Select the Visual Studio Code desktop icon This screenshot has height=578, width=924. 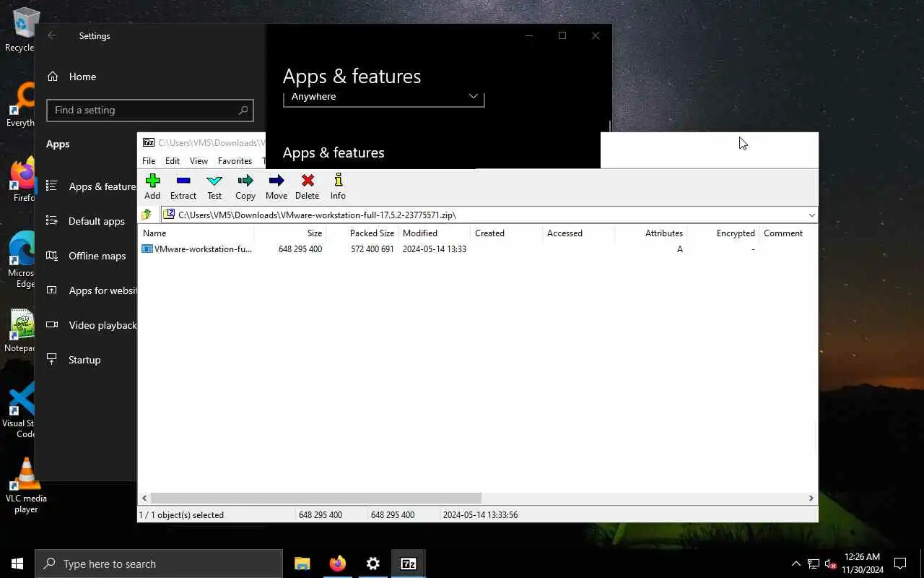pyautogui.click(x=20, y=410)
